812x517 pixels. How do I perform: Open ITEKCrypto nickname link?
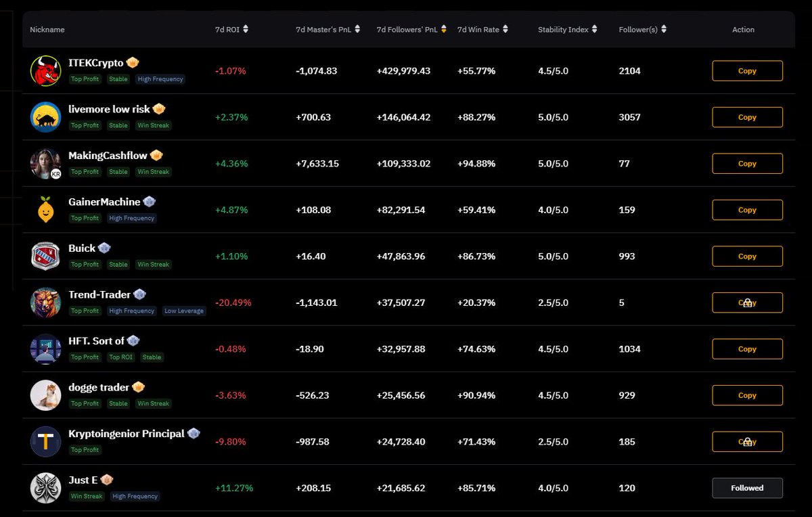(x=96, y=62)
